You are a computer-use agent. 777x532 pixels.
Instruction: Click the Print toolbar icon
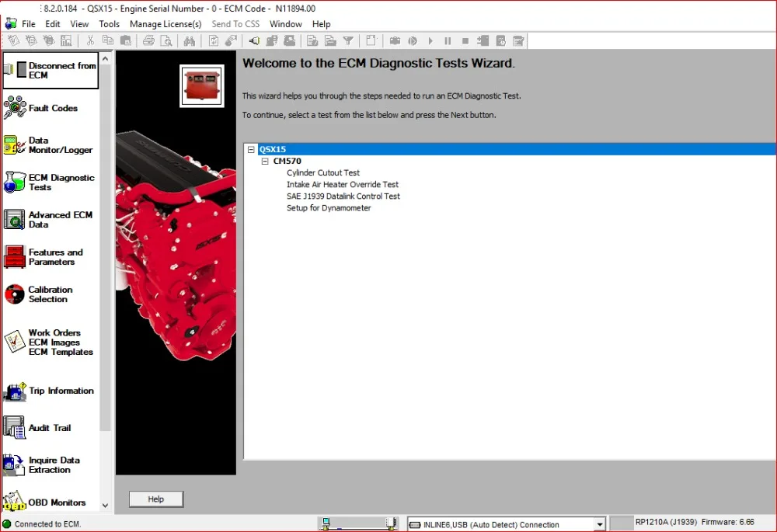[148, 40]
